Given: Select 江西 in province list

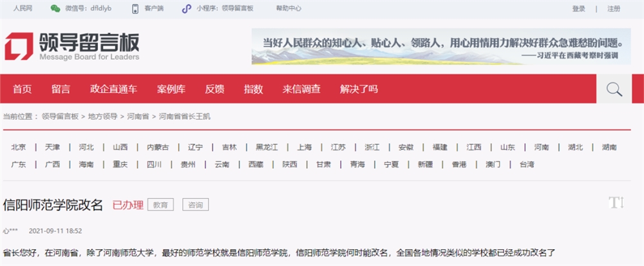Looking at the screenshot, I should (474, 147).
